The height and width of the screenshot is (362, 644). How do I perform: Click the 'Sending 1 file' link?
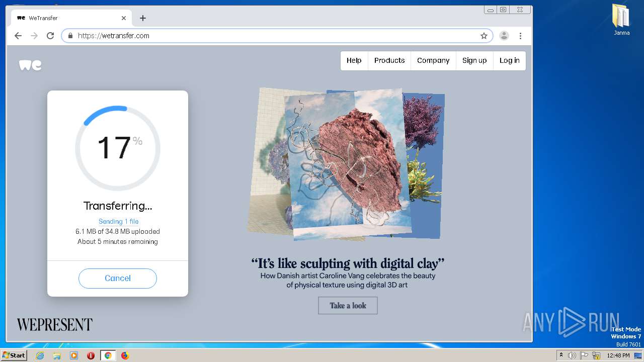(x=118, y=221)
